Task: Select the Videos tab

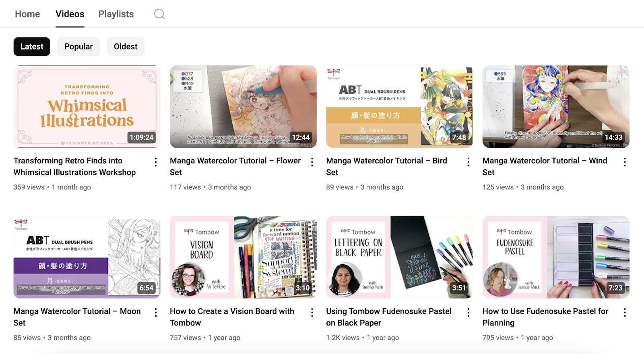Action: [x=70, y=14]
